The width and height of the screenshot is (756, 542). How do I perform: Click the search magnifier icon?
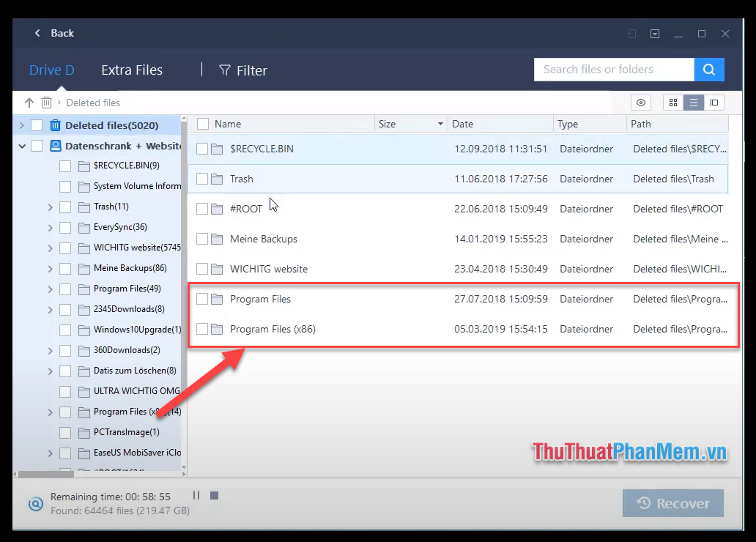[x=708, y=70]
